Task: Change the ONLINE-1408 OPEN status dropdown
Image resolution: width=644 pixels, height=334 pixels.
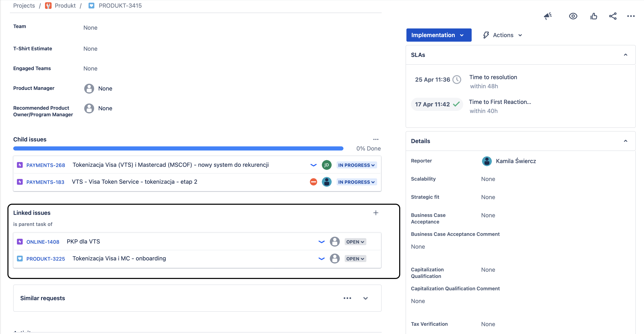Action: pyautogui.click(x=355, y=242)
